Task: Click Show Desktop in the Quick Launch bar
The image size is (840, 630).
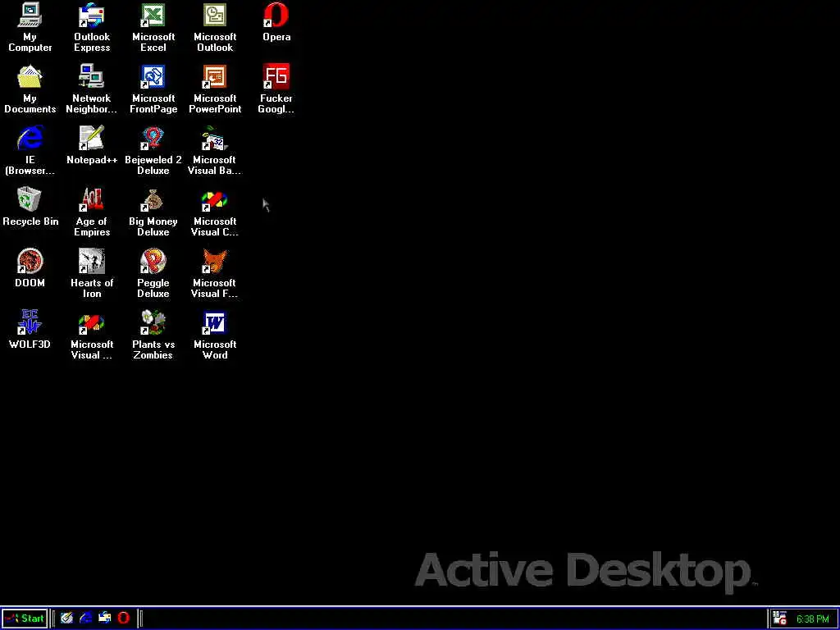Action: pyautogui.click(x=66, y=619)
